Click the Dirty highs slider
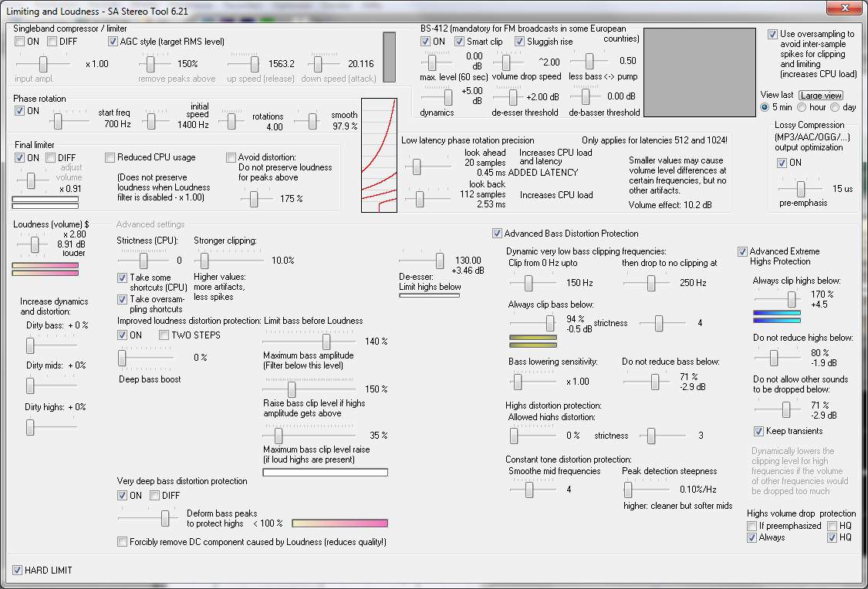The image size is (868, 589). pos(52,426)
